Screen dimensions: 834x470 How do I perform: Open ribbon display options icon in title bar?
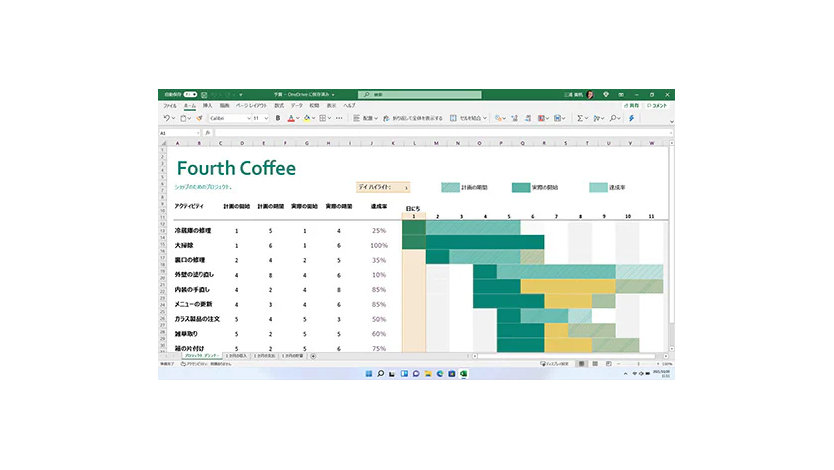click(x=621, y=95)
